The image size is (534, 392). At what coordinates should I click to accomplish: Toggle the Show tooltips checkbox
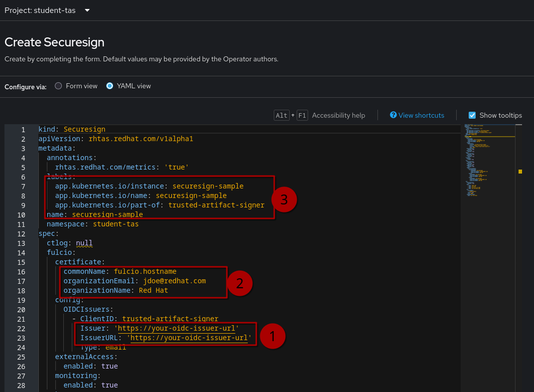click(x=472, y=115)
